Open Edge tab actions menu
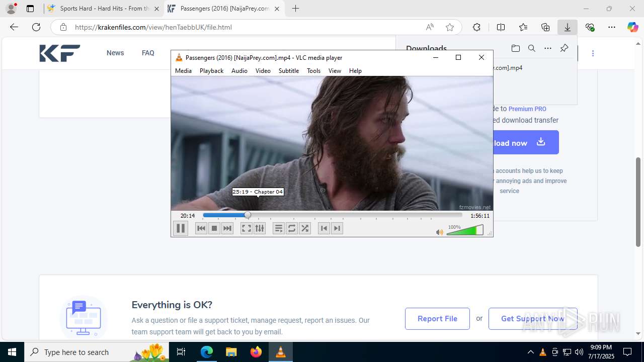The height and width of the screenshot is (362, 644). pos(30,9)
